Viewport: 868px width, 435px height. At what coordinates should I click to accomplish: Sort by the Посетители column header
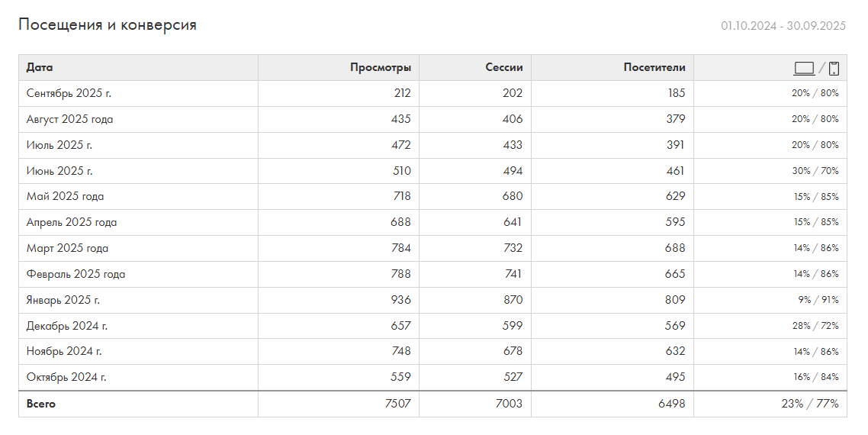pos(654,67)
